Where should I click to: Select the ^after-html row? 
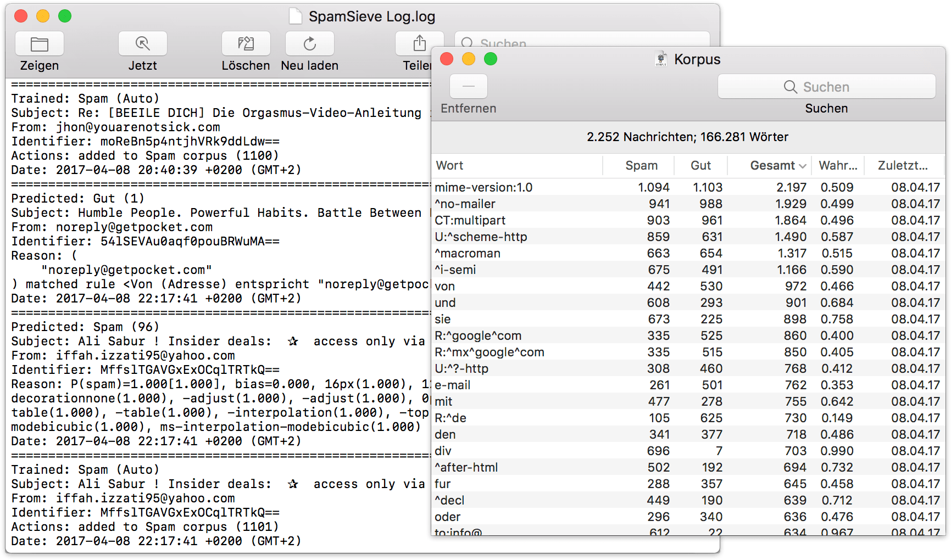[x=688, y=467]
